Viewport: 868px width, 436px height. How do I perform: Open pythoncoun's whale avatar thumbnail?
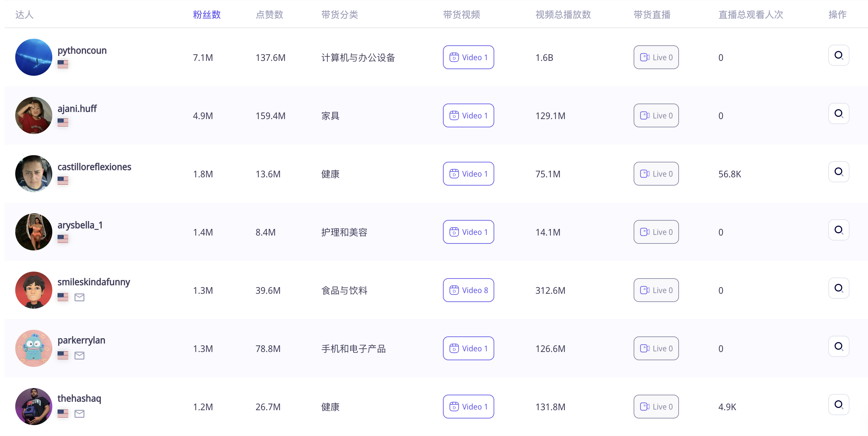pyautogui.click(x=34, y=57)
